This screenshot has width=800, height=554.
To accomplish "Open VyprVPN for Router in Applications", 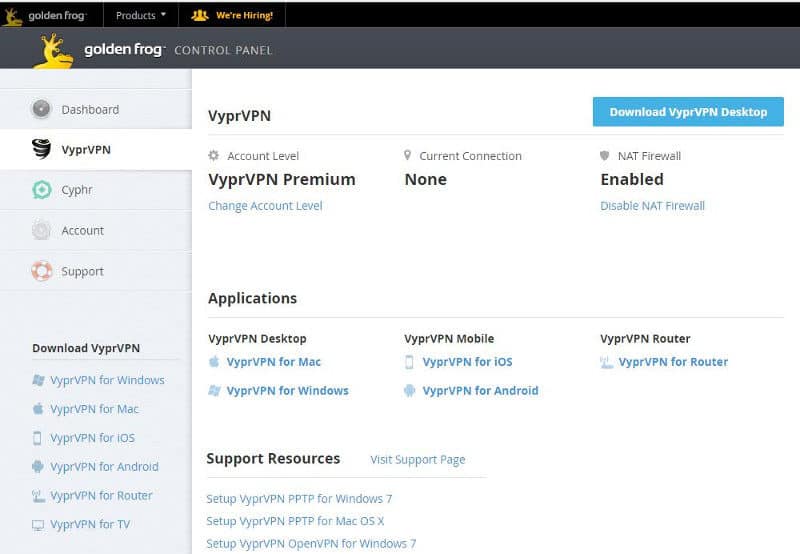I will pyautogui.click(x=673, y=362).
